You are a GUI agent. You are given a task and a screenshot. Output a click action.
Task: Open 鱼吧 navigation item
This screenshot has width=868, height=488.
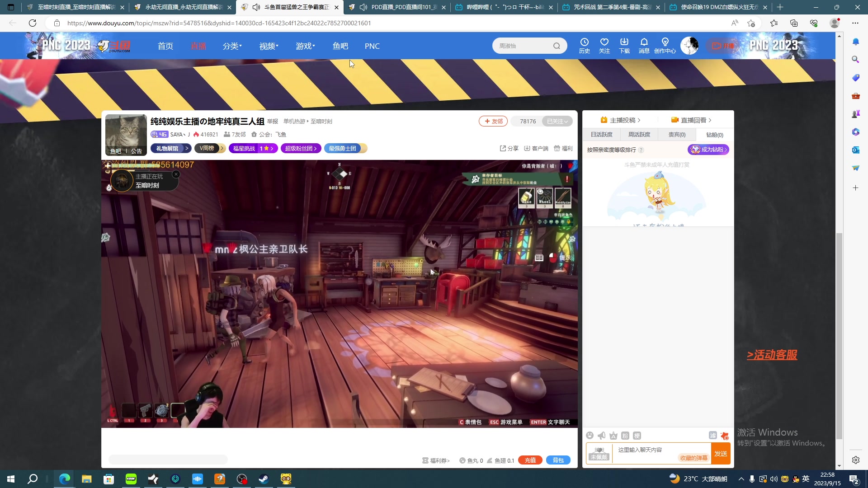click(340, 46)
